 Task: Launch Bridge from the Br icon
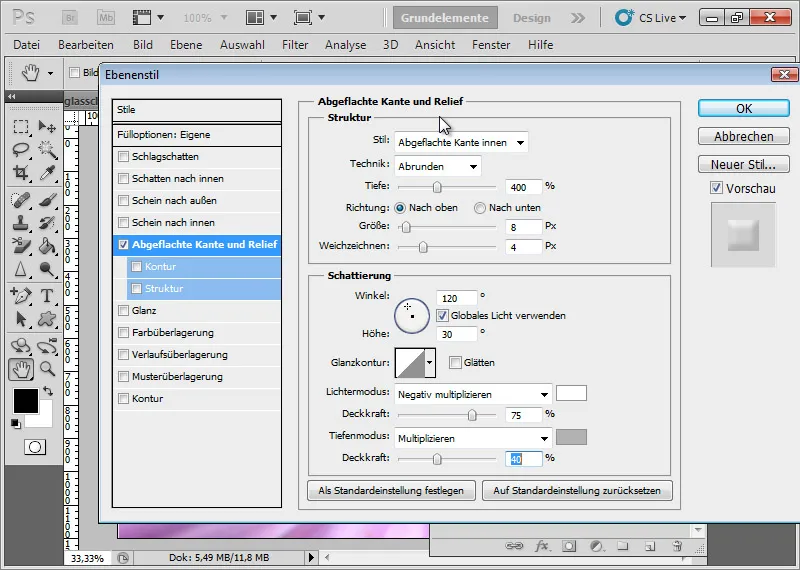(70, 18)
